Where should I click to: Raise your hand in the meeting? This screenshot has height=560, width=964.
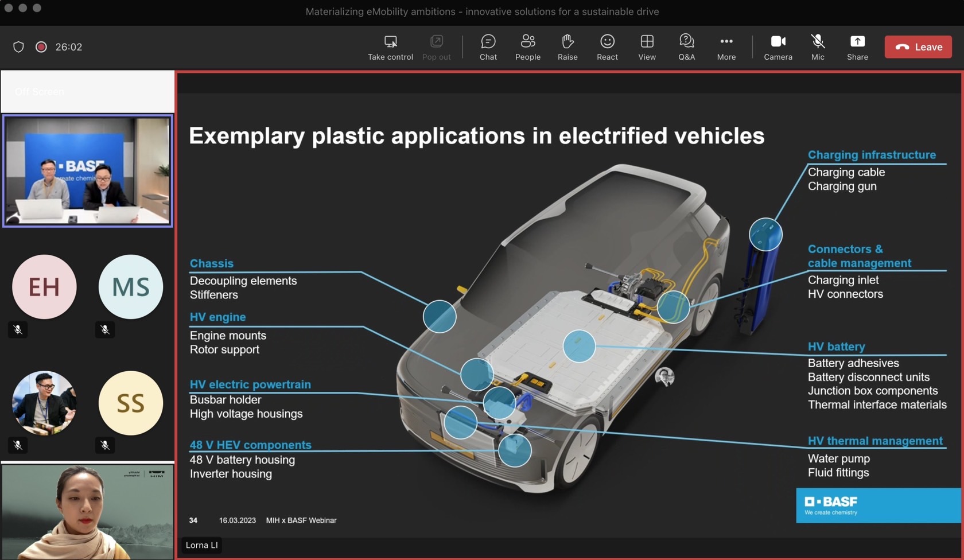(x=567, y=47)
